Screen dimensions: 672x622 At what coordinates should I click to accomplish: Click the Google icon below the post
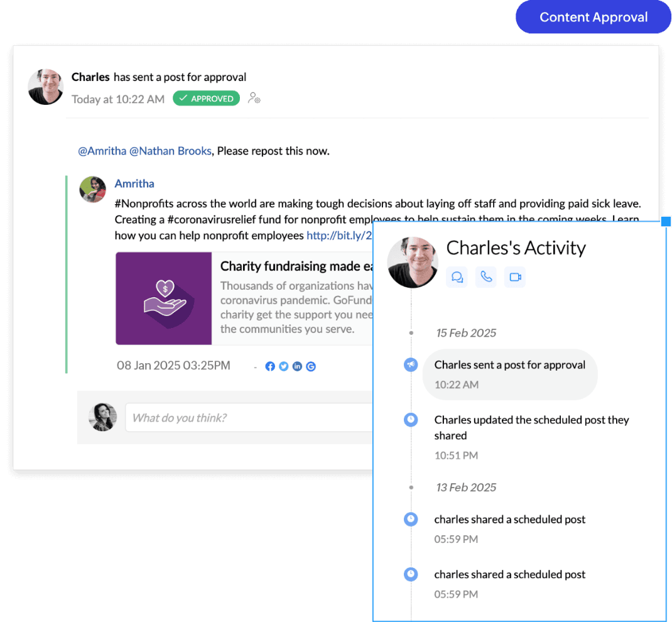tap(311, 366)
